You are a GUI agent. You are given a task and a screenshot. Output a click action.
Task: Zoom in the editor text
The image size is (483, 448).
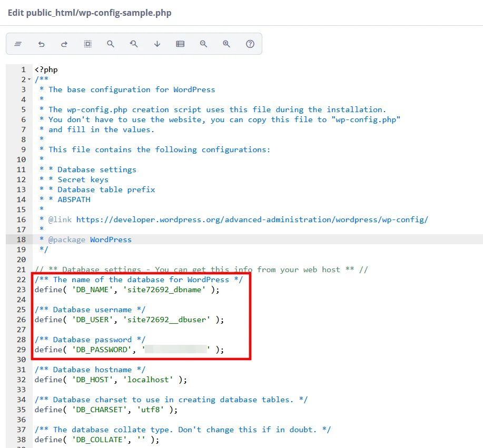(x=226, y=44)
